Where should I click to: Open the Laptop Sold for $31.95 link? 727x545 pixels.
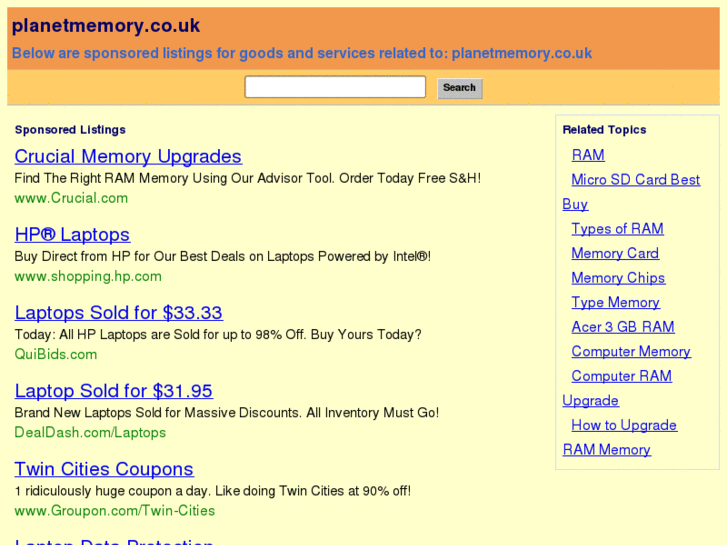tap(114, 391)
